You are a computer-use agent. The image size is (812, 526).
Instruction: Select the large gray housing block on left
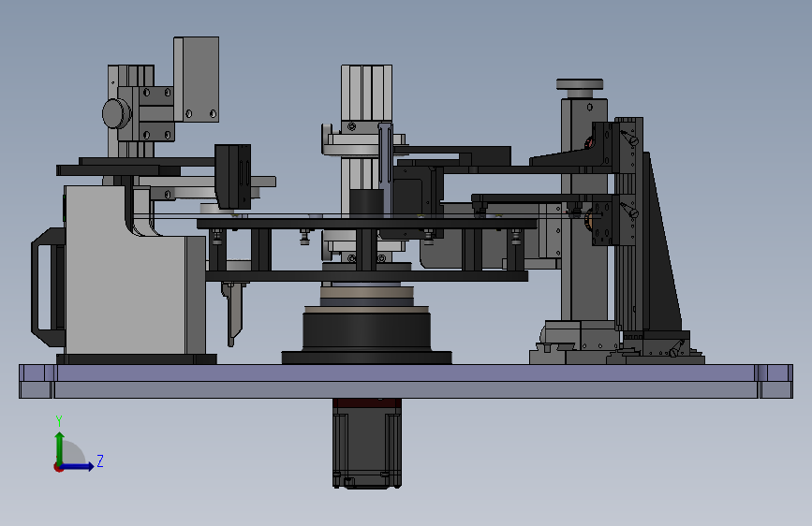point(134,270)
